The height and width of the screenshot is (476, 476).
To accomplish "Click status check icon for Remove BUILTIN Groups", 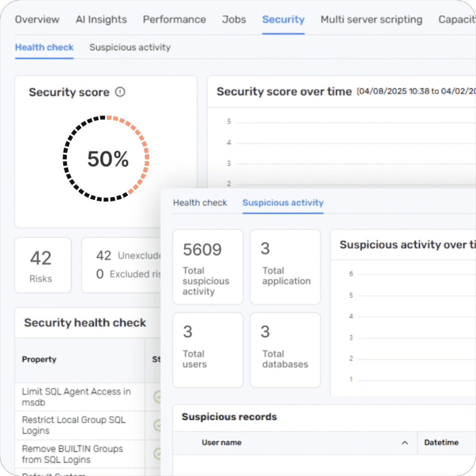I will coord(157,454).
